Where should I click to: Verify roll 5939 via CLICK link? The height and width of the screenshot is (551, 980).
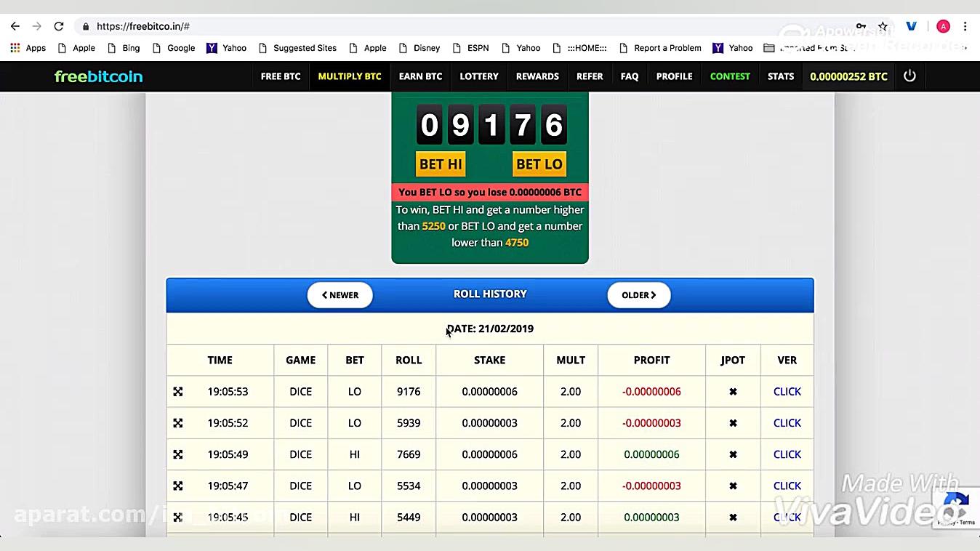[787, 423]
